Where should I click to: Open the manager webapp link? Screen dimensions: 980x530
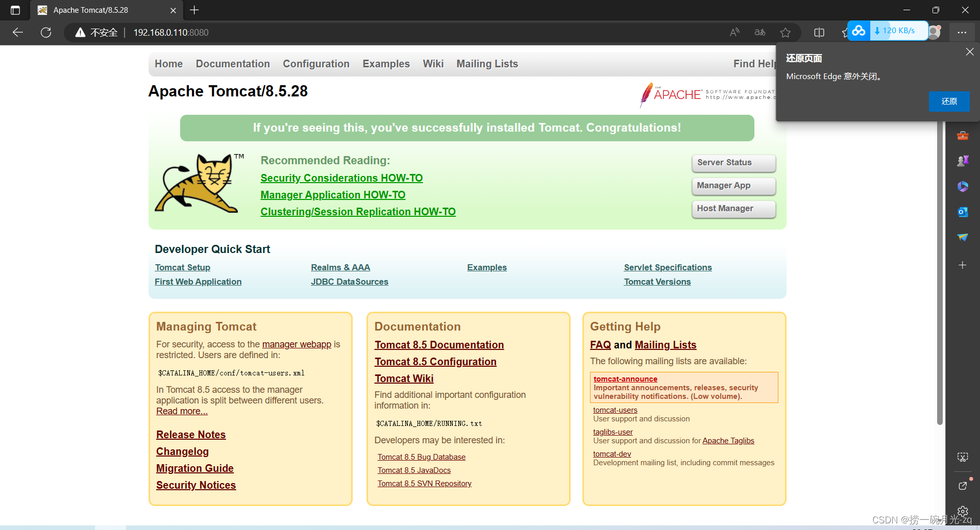(x=297, y=344)
